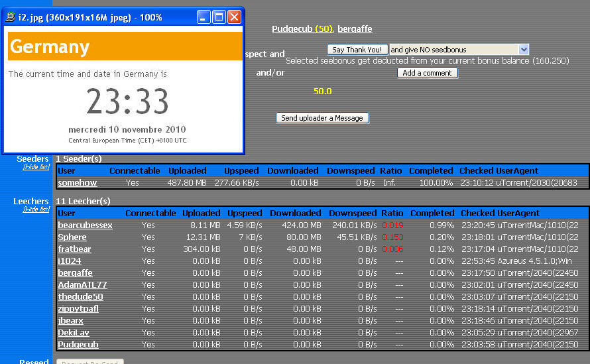
Task: Open seeder somehow's profile
Action: (x=77, y=183)
